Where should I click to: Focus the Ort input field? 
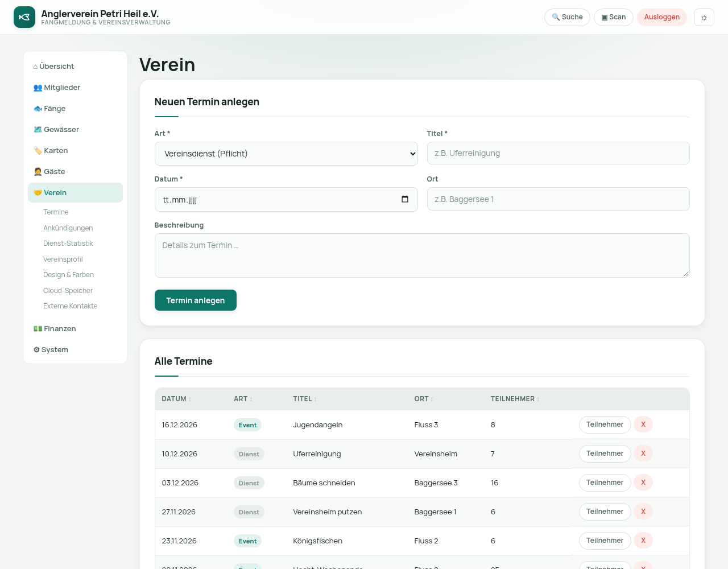pos(559,199)
